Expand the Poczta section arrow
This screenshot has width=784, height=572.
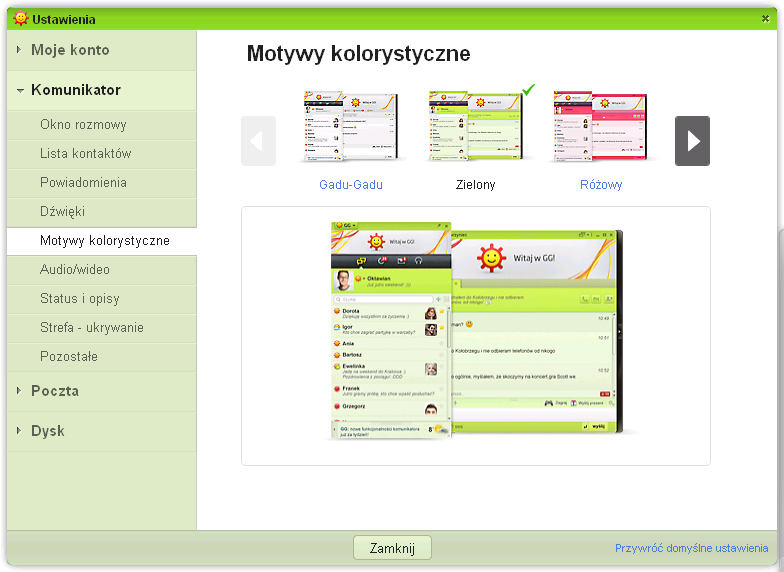coord(18,390)
